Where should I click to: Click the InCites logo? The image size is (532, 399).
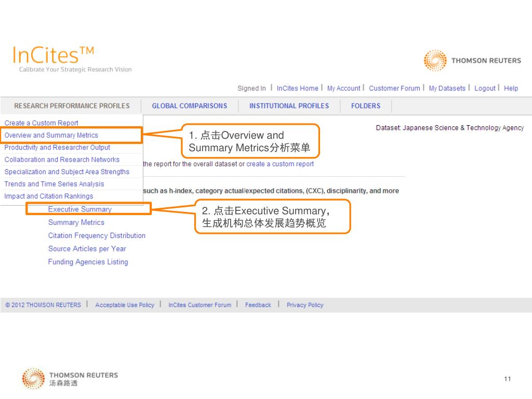(x=72, y=59)
